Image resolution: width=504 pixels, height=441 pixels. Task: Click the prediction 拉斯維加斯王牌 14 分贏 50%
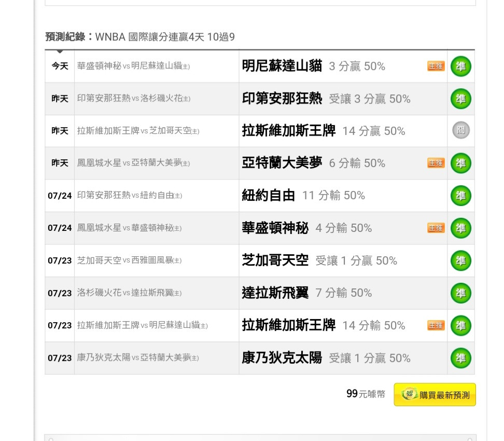(324, 131)
